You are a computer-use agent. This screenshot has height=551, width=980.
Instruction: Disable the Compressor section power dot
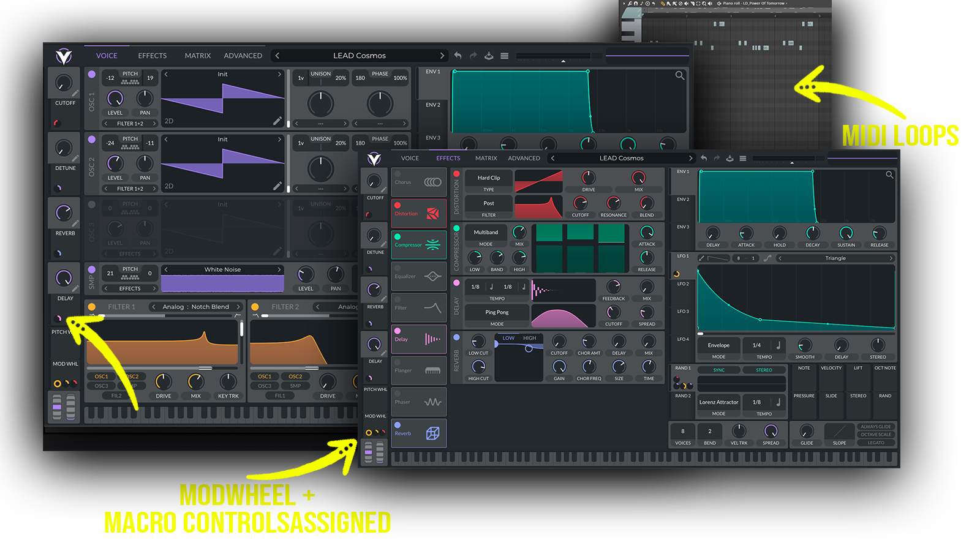coord(456,228)
